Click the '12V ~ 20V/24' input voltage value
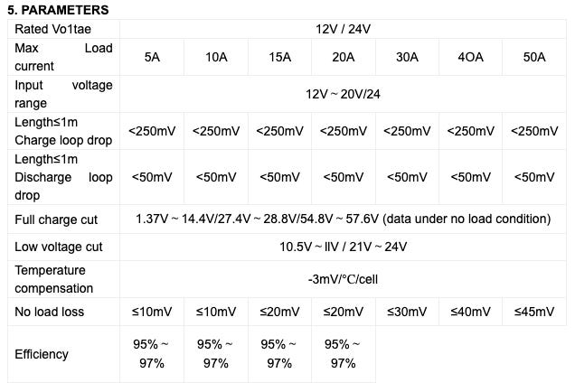This screenshot has height=392, width=575. pyautogui.click(x=343, y=93)
